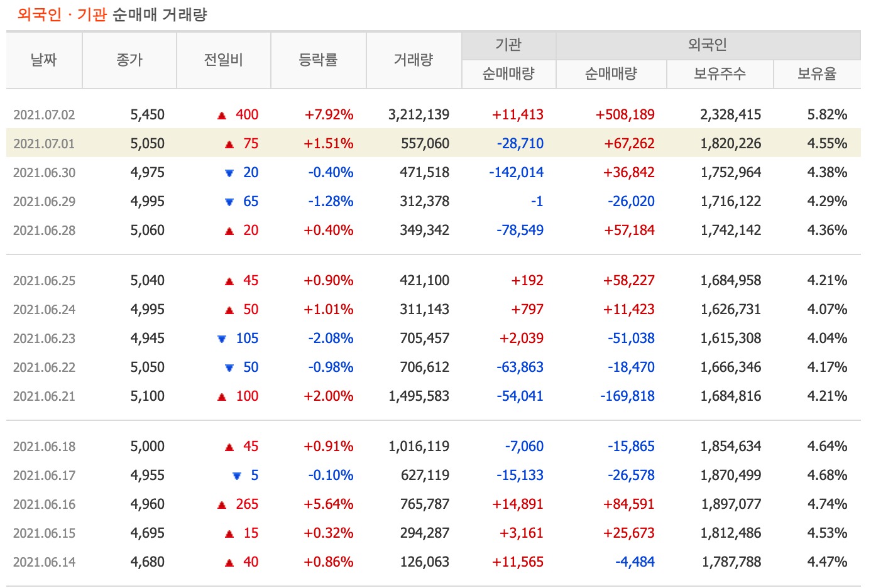Click foreigner net value -4,484
871x588 pixels.
[x=635, y=562]
